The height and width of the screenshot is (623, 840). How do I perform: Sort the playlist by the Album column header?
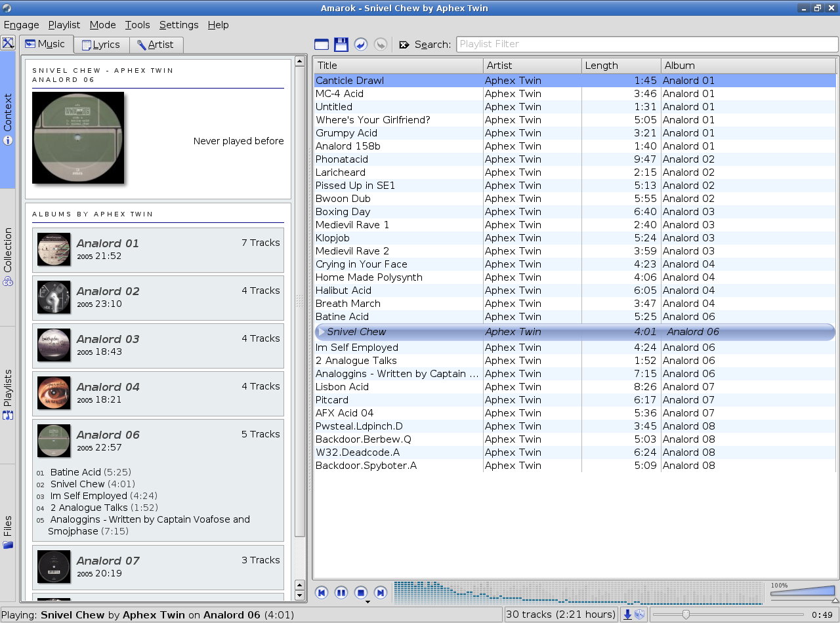pyautogui.click(x=749, y=66)
